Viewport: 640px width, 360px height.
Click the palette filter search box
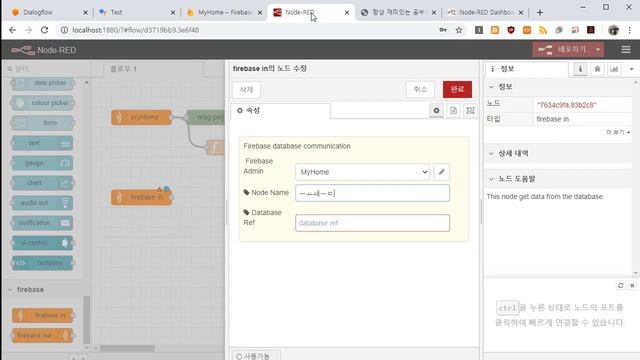pos(45,69)
